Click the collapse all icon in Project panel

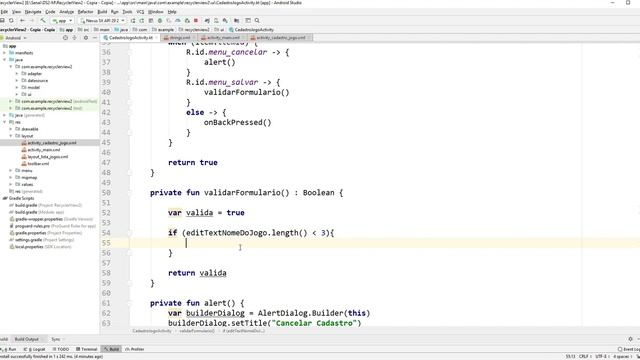click(x=74, y=38)
